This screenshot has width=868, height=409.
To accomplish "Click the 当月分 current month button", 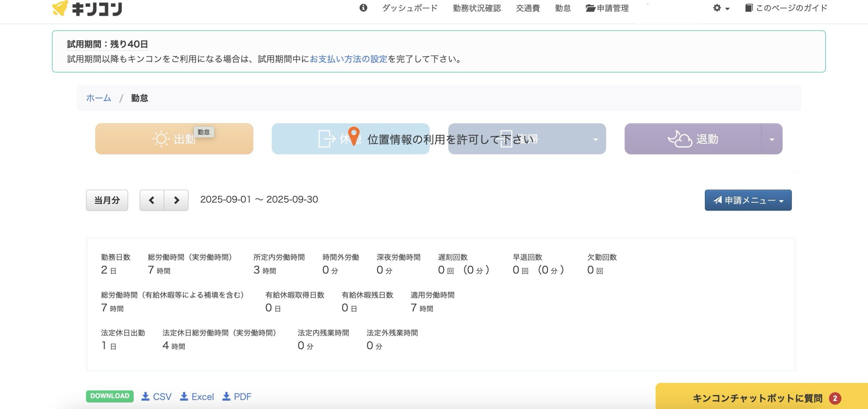I will point(107,200).
